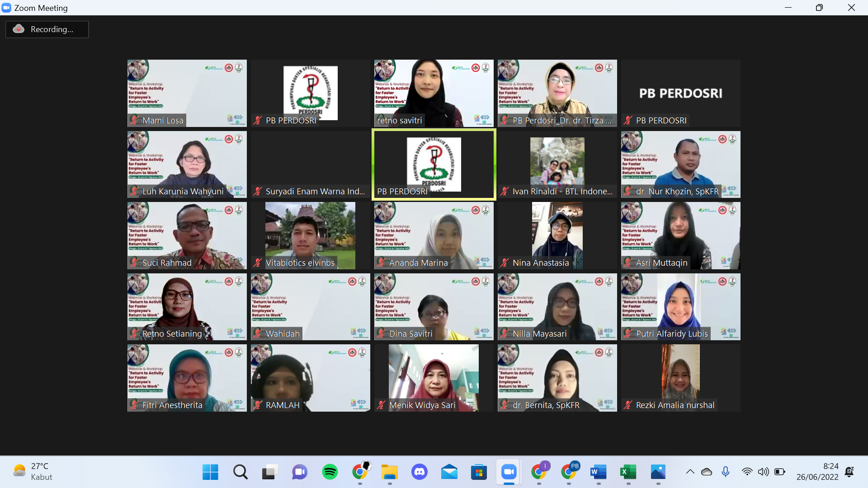
Task: Click the microphone tray icon
Action: [x=726, y=472]
